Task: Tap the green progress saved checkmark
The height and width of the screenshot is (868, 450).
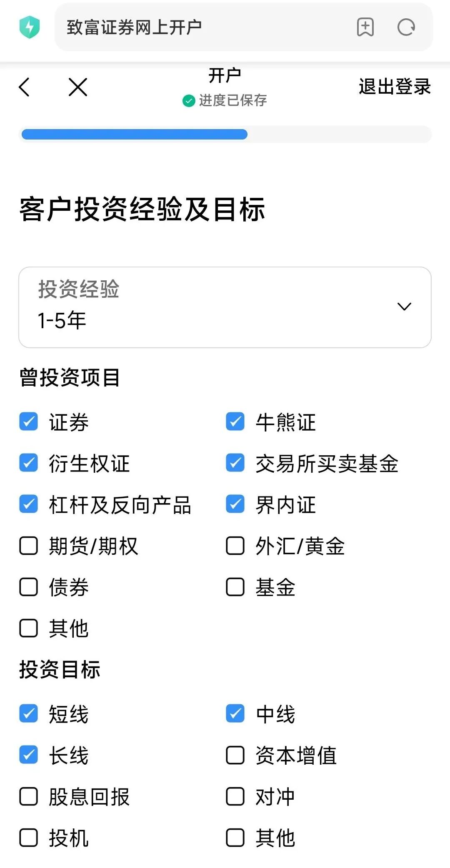Action: coord(189,101)
